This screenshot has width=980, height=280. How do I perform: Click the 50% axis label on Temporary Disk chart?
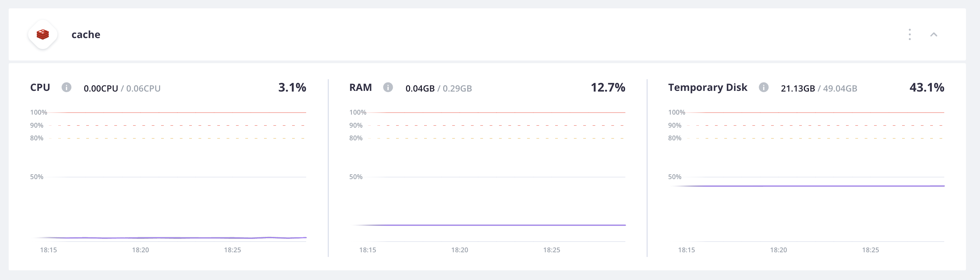[675, 177]
